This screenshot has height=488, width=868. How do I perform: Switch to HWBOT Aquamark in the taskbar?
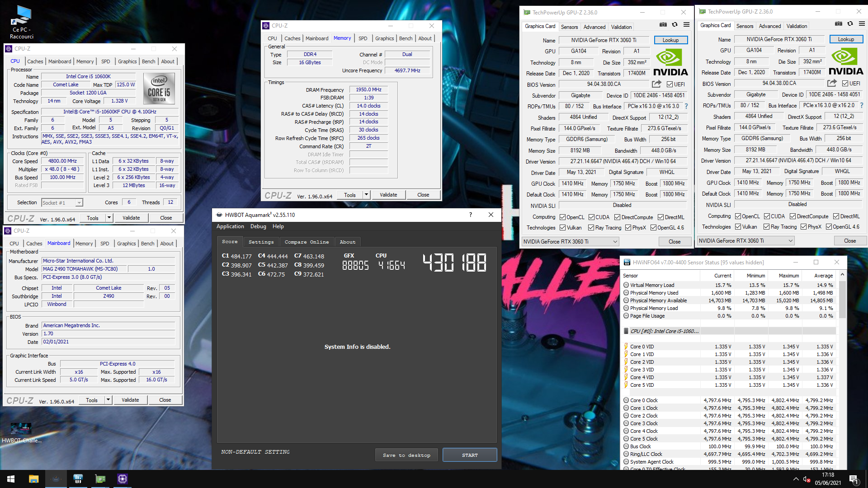tap(56, 479)
